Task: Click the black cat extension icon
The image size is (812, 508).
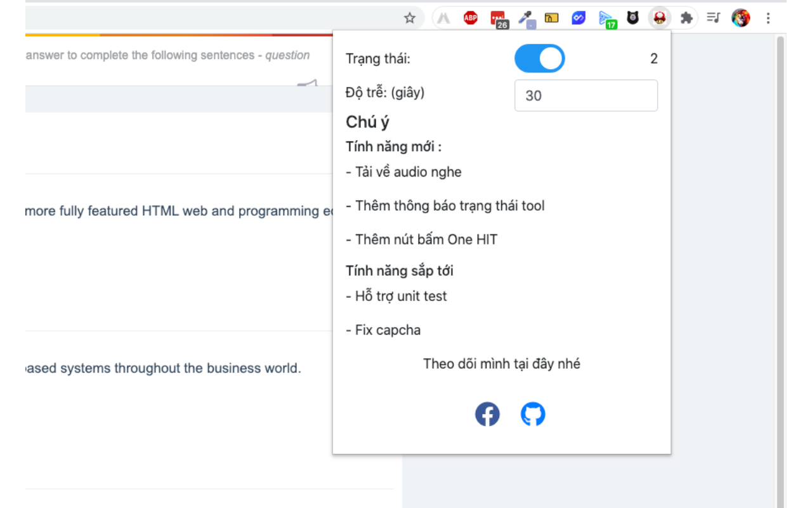Action: click(632, 18)
